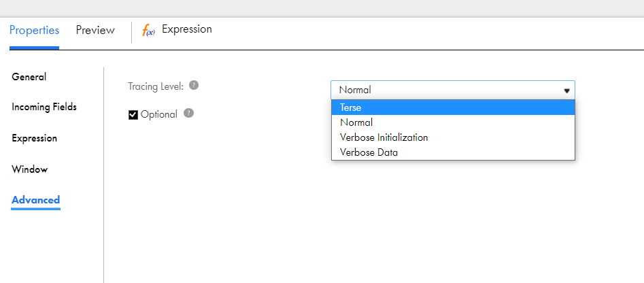Click the Tracing Level combo box showing Normal

(x=453, y=90)
